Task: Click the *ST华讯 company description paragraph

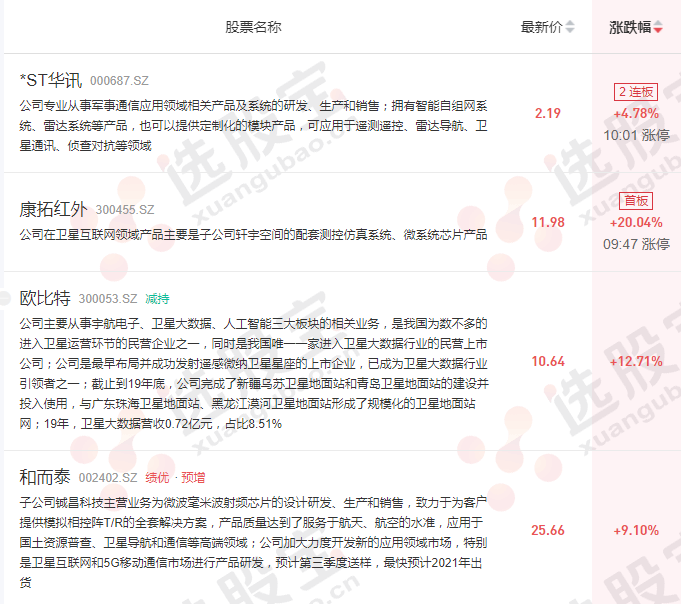Action: [254, 125]
